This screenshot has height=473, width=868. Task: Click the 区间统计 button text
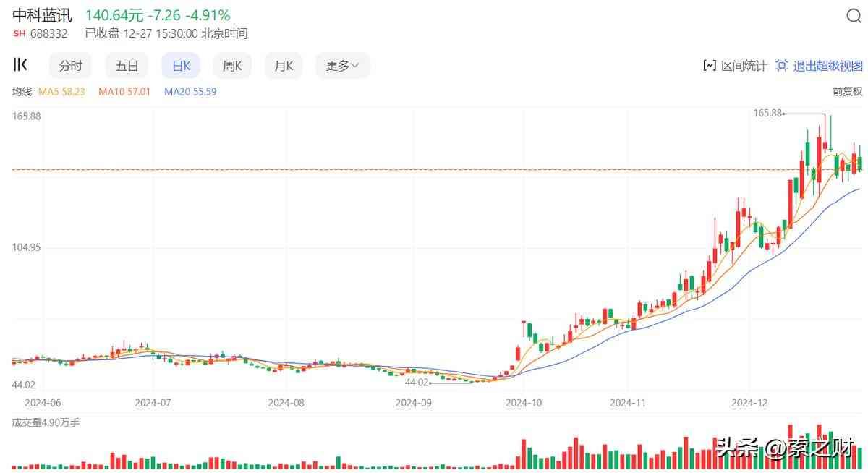pyautogui.click(x=744, y=66)
